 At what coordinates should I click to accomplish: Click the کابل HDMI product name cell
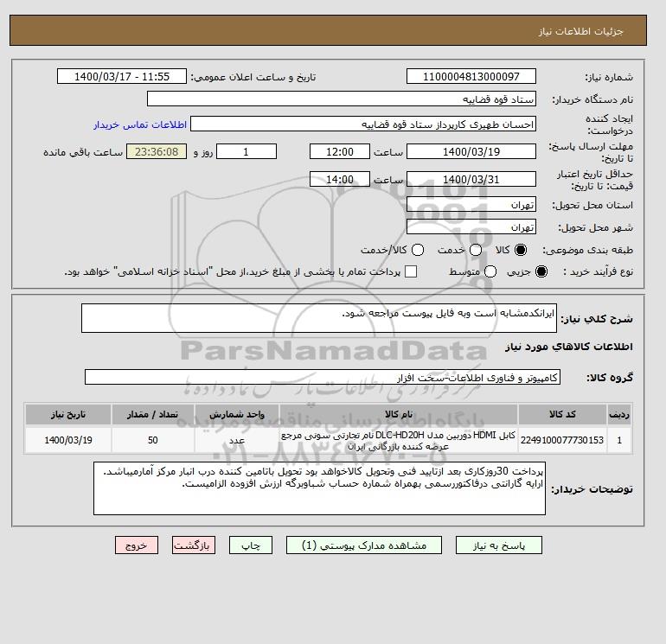click(399, 440)
